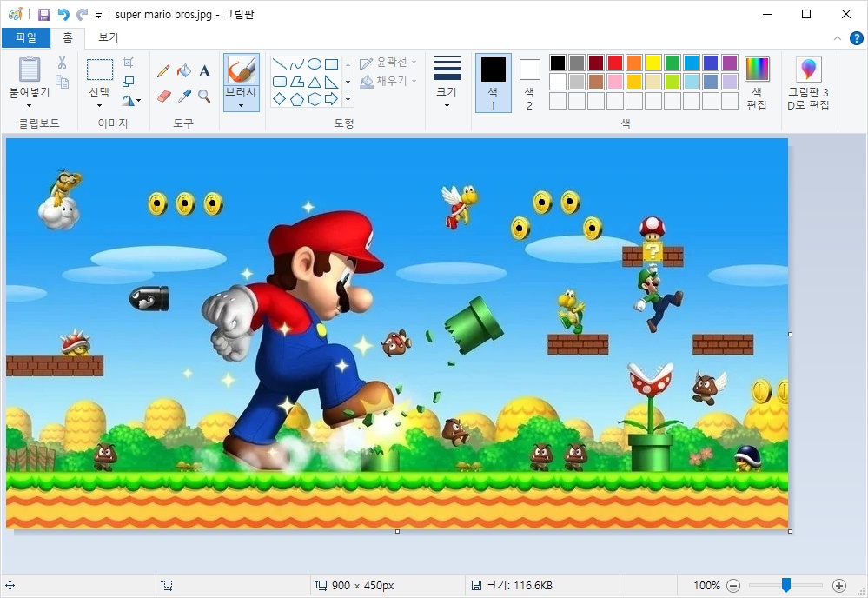868x598 pixels.
Task: Choose the Curve shape
Action: tap(297, 64)
